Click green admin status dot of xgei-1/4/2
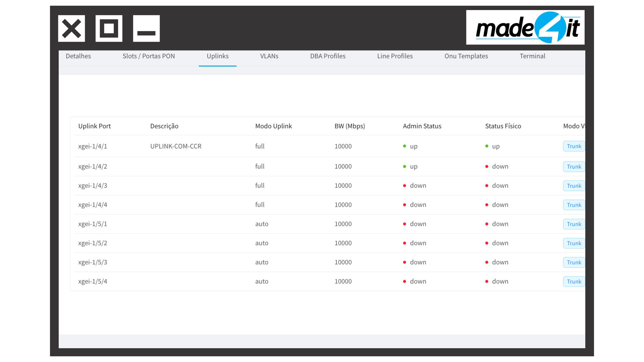644x362 pixels. point(405,167)
